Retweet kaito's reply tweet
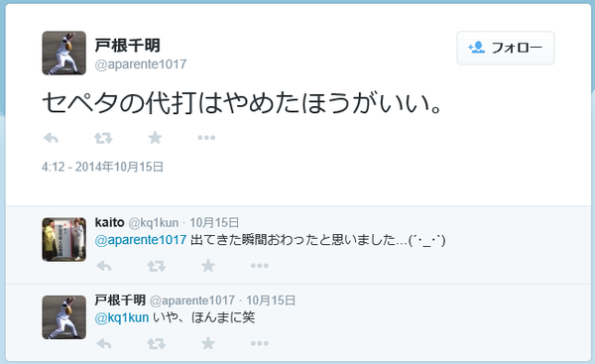 [157, 266]
